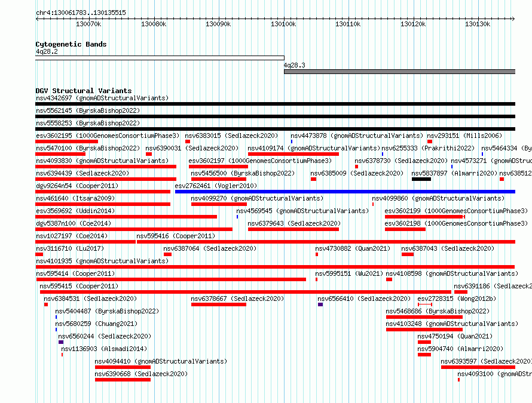Select nsv5456500 ByrskaBishop2022 label
Viewport: 532px width, 403px height.
click(x=243, y=174)
